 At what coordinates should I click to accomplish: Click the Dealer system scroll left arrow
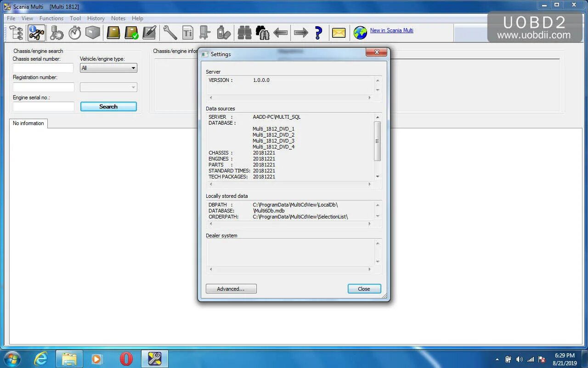click(x=211, y=269)
